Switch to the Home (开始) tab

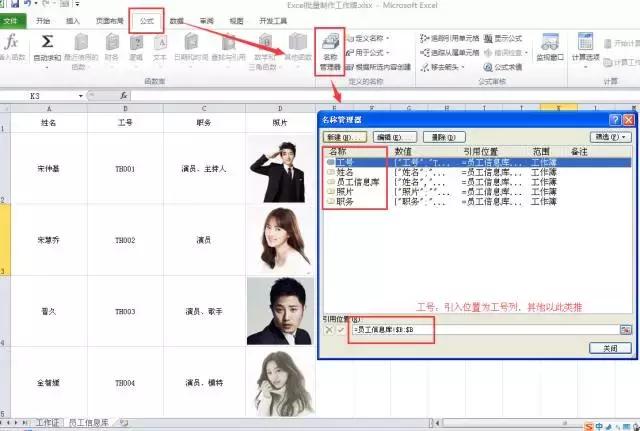click(x=43, y=21)
